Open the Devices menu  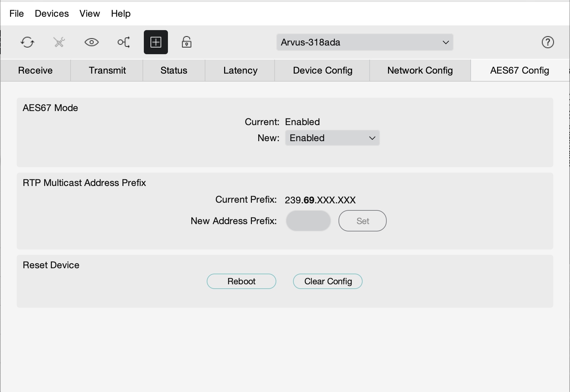tap(52, 14)
